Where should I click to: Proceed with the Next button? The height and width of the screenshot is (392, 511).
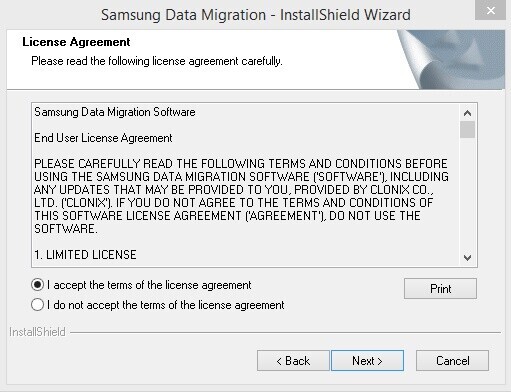[x=367, y=361]
